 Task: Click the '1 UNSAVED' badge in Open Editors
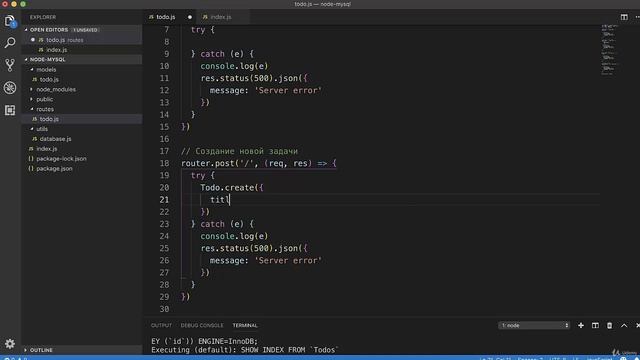click(x=86, y=30)
